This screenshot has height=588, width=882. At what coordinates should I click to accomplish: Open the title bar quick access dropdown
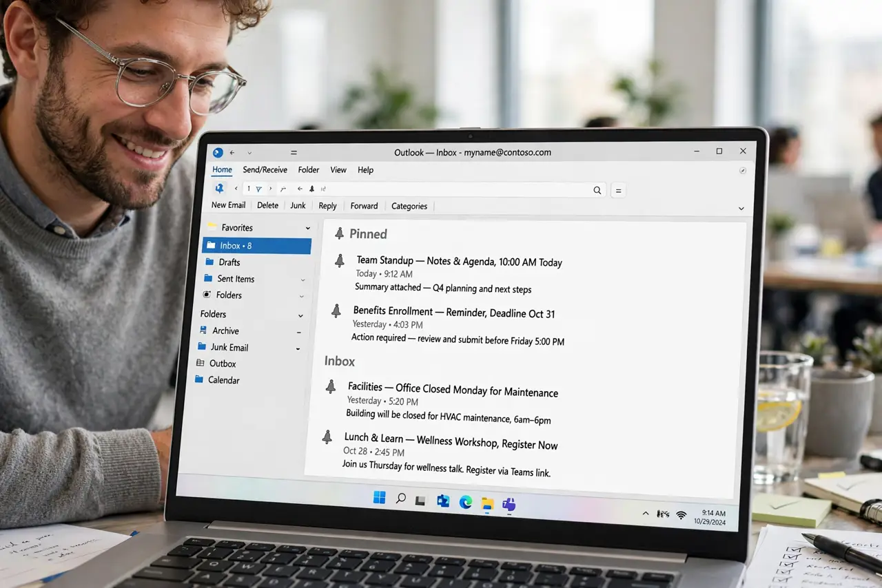[x=249, y=152]
